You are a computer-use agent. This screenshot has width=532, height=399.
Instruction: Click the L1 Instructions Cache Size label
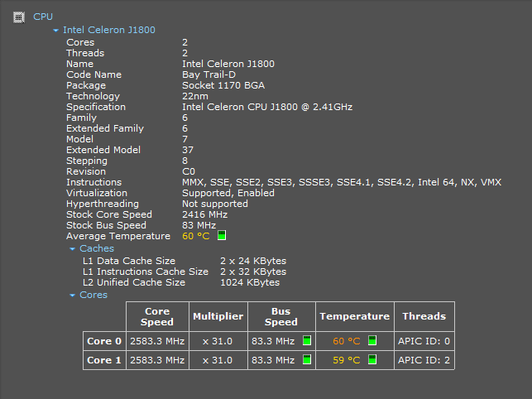pyautogui.click(x=146, y=272)
